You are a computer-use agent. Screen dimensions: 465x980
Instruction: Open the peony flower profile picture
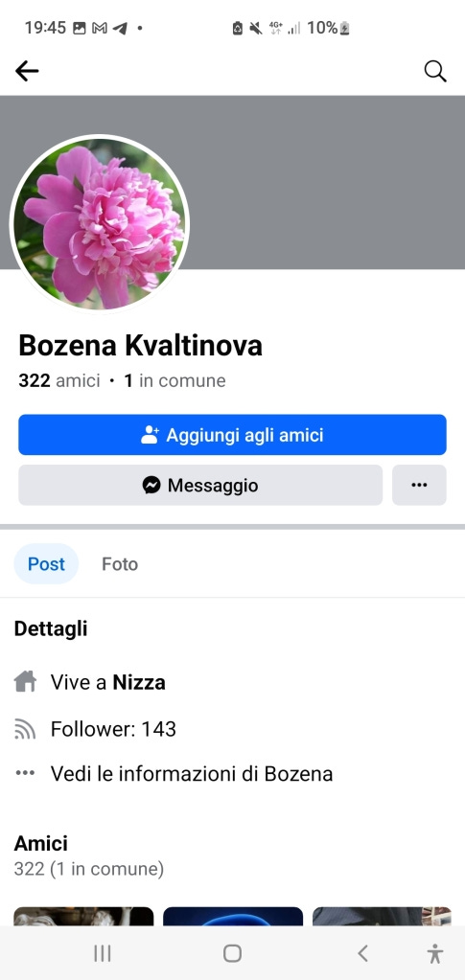click(100, 224)
